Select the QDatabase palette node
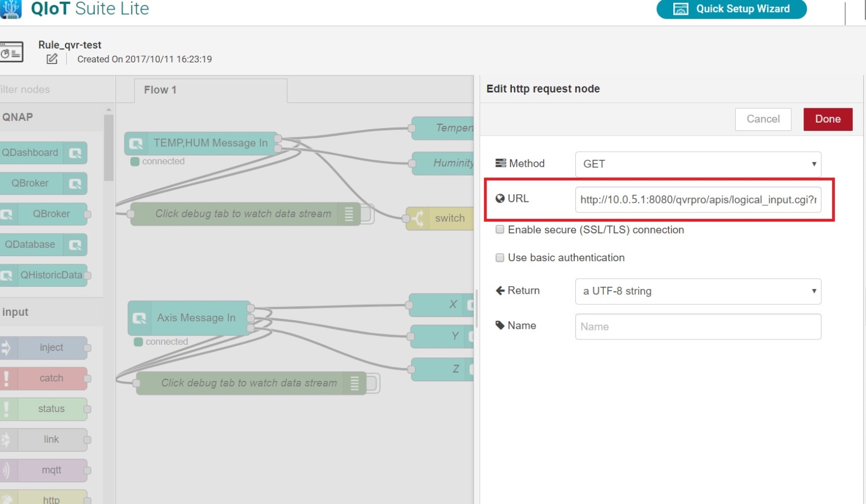 43,245
